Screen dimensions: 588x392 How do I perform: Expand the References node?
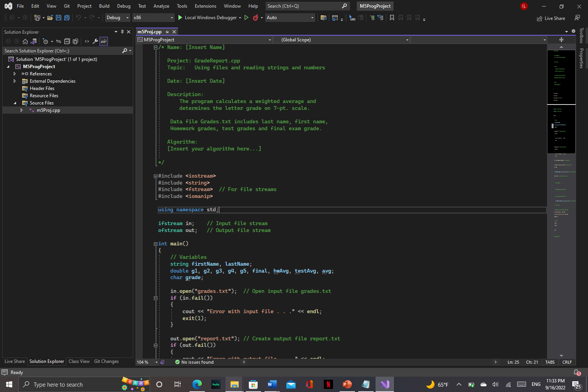pyautogui.click(x=15, y=74)
